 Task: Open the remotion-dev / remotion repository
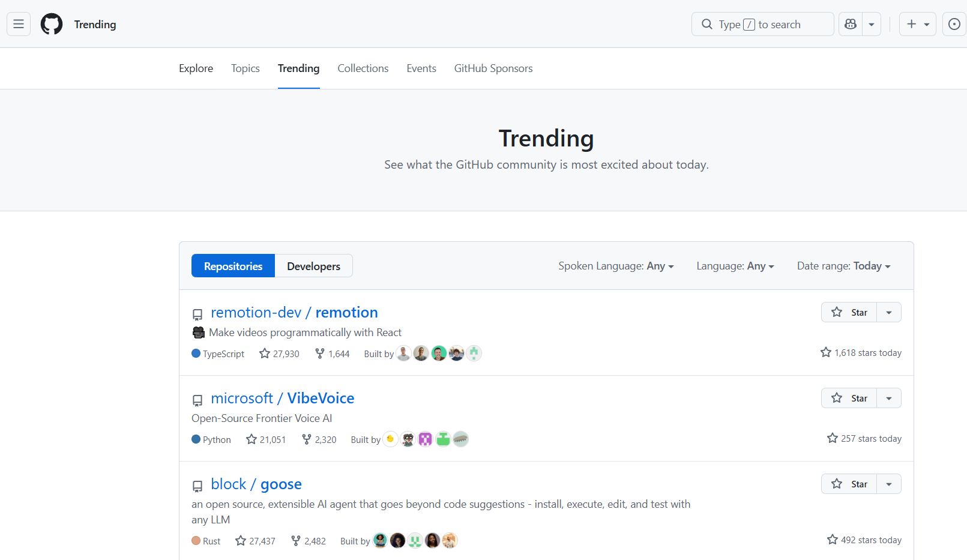point(294,313)
